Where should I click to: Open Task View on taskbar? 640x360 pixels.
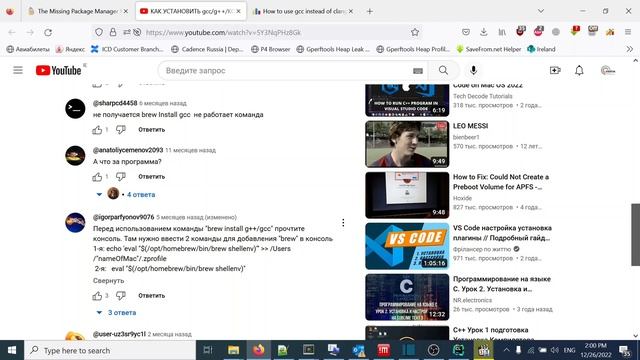(x=208, y=350)
